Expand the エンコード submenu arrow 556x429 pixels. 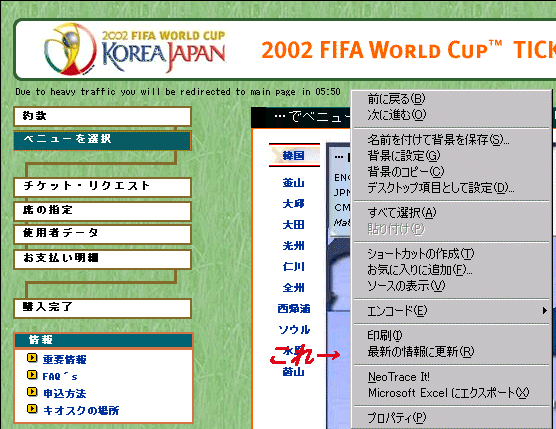(x=544, y=311)
